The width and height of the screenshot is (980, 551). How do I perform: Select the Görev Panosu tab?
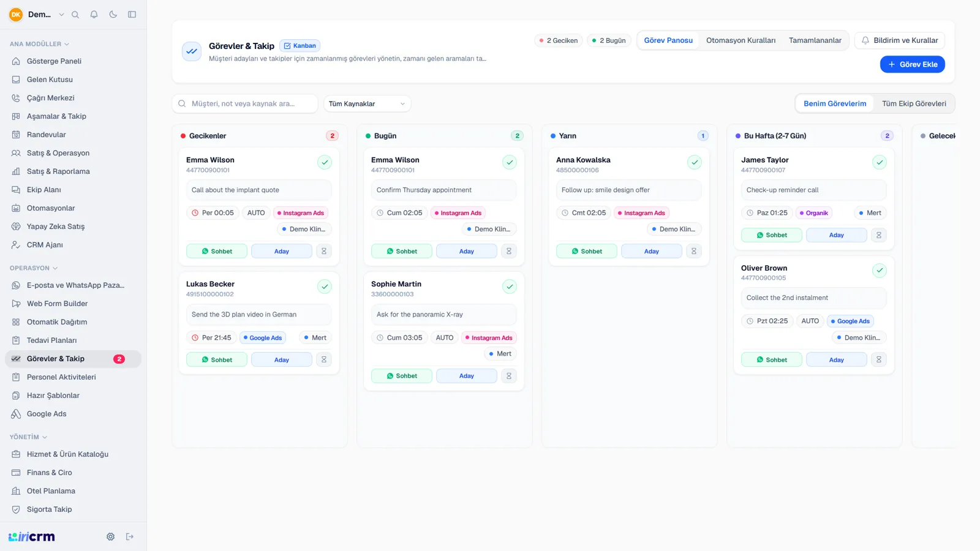point(668,40)
